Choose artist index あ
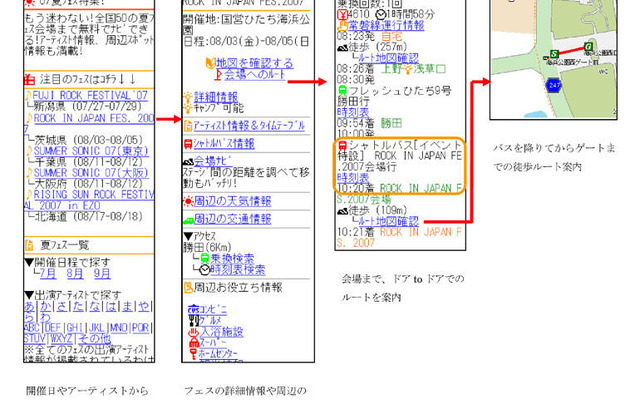The height and width of the screenshot is (400, 640). click(29, 306)
